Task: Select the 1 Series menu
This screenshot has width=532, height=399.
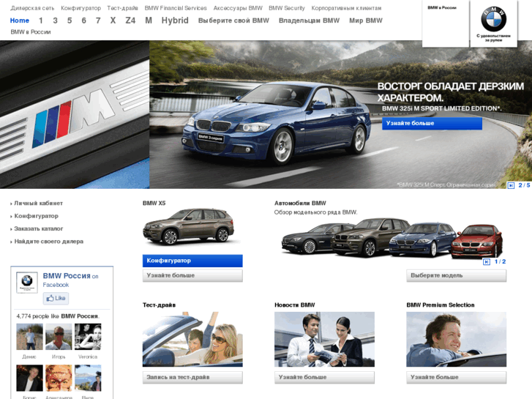Action: pos(41,20)
